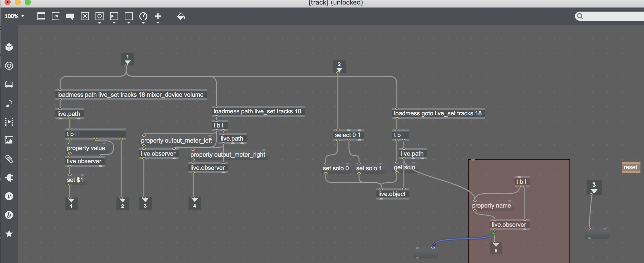Viewport: 644px width, 263px height.
Task: Click the 'set solo 1' message box
Action: [370, 168]
